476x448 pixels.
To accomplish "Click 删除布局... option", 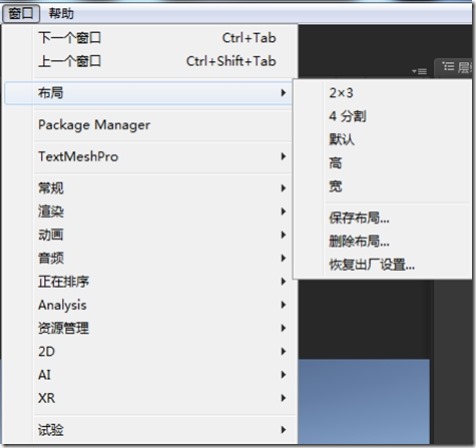I will [x=383, y=241].
